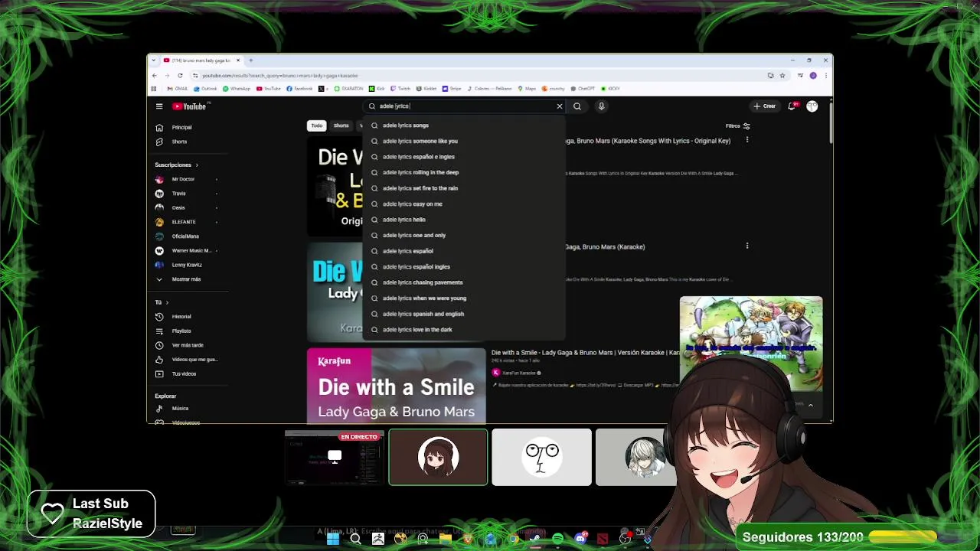Viewport: 980px width, 551px height.
Task: Open the ChatGPT bookmark
Action: point(583,89)
